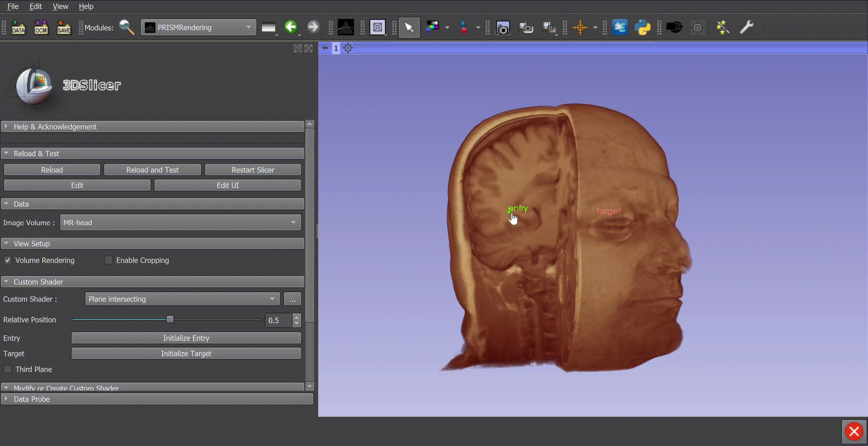The width and height of the screenshot is (868, 446).
Task: Open the Custom Shader 'Plane intersecting' dropdown
Action: (182, 299)
